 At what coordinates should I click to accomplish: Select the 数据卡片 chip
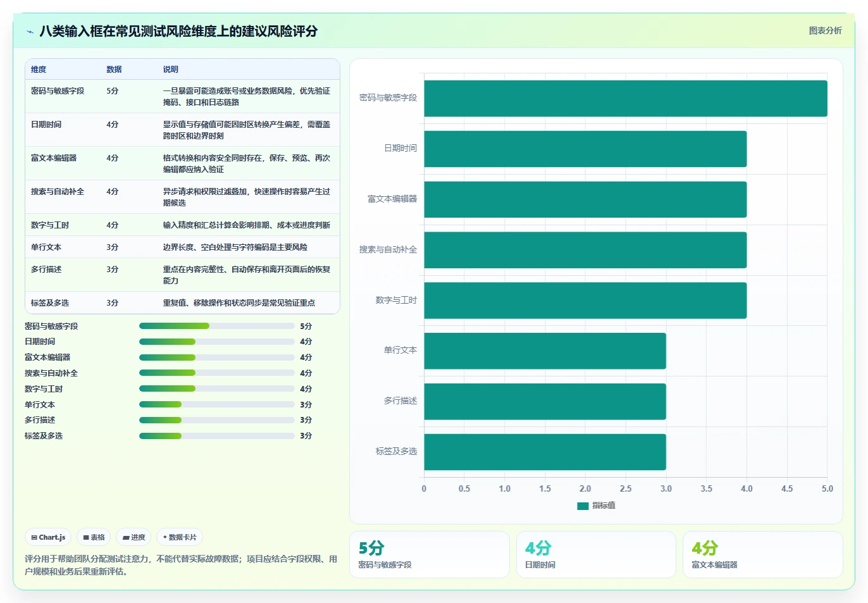[180, 537]
